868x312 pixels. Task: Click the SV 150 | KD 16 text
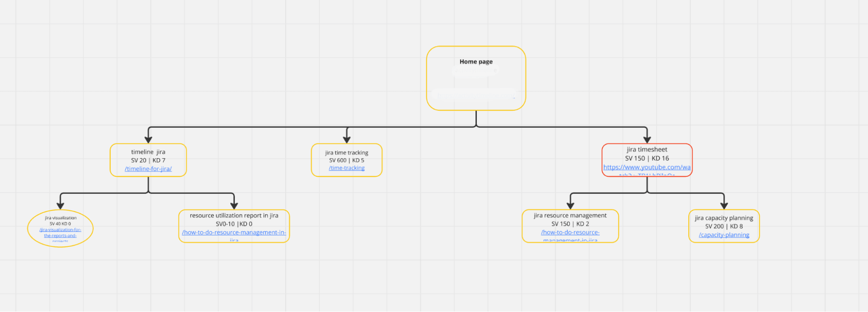click(647, 158)
